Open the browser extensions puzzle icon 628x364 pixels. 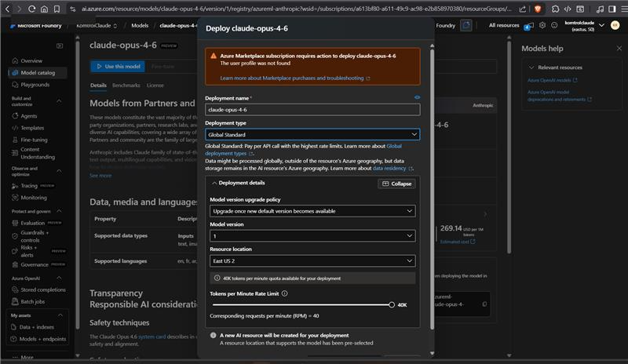point(555,9)
